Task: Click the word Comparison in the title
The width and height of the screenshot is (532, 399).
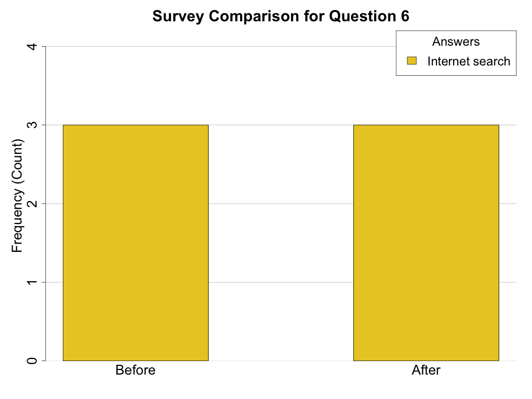Action: point(247,16)
